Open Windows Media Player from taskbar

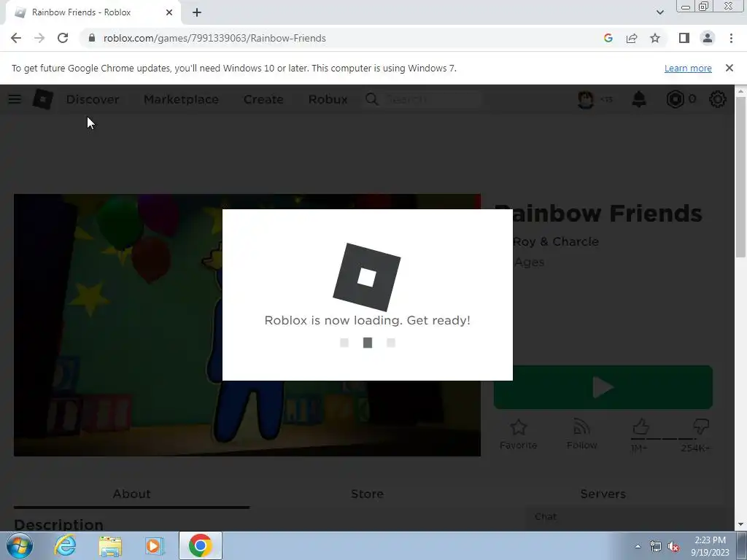pyautogui.click(x=155, y=545)
